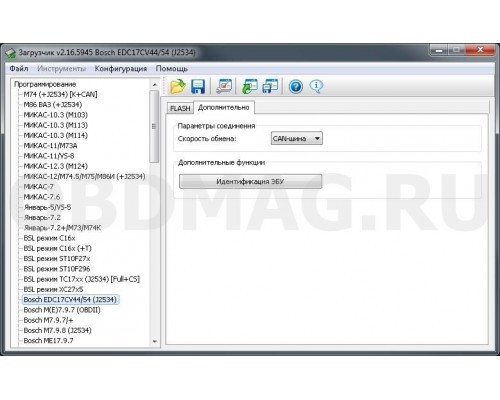Click the tree scrollbar down arrow
The width and height of the screenshot is (500, 400).
pyautogui.click(x=154, y=341)
